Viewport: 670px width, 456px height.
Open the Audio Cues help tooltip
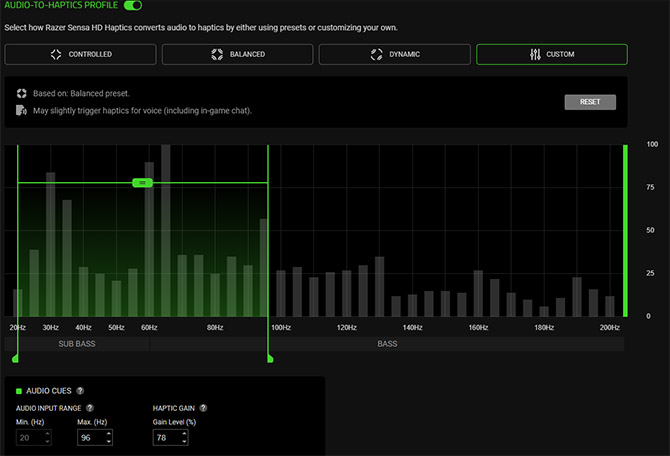[80, 391]
